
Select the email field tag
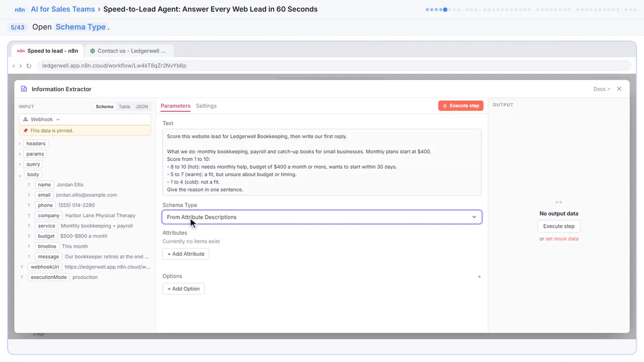pos(44,195)
